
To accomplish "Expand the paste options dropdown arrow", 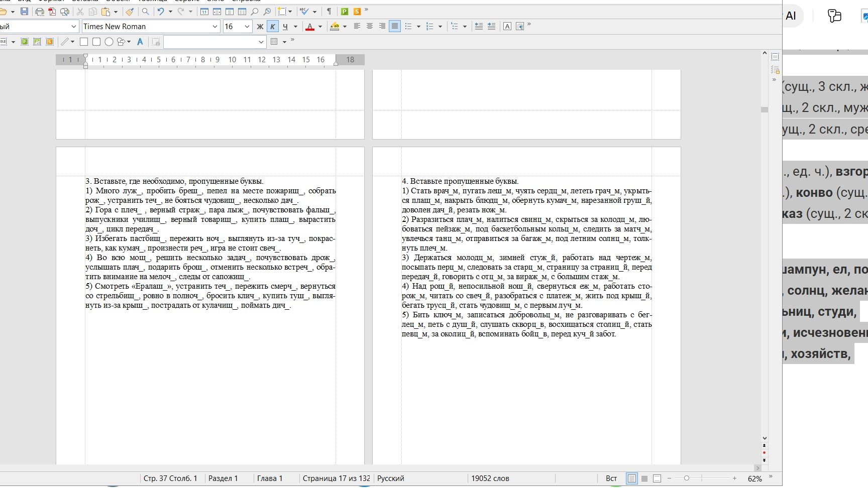I will (116, 12).
